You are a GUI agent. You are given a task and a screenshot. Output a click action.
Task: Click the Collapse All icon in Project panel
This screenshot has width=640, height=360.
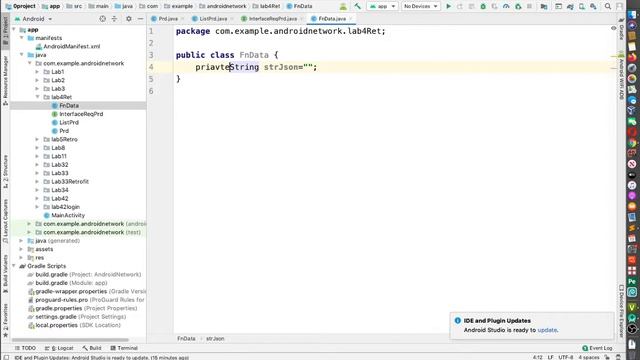(114, 19)
